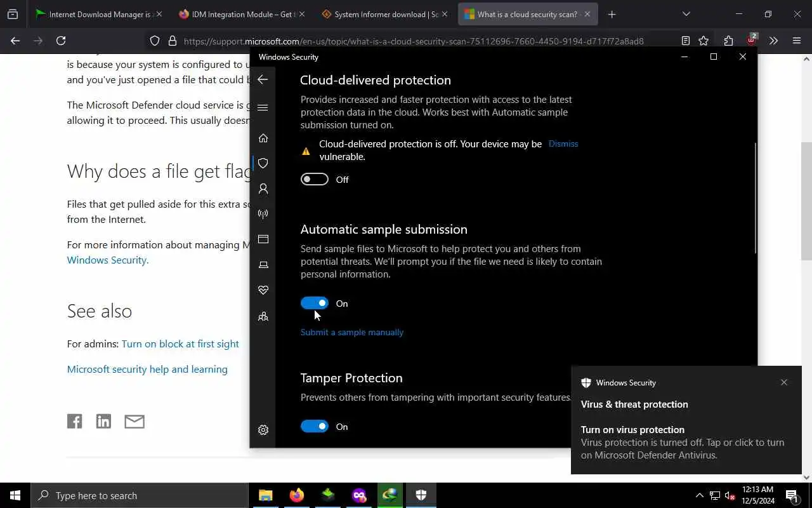Open Microsoft security help and learning link

click(147, 369)
